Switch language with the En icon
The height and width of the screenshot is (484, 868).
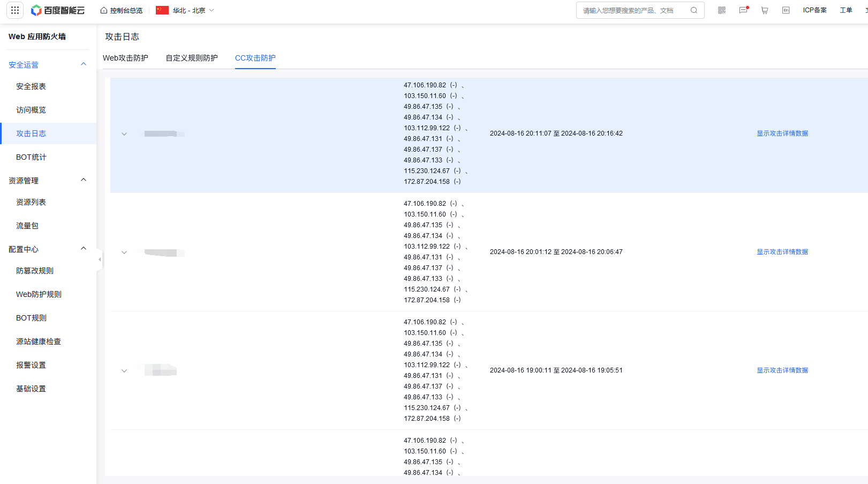click(786, 10)
